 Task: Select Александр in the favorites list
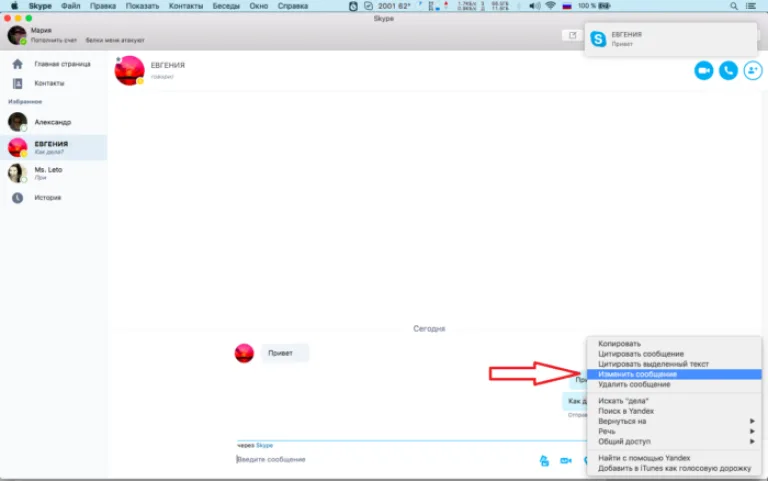coord(53,122)
